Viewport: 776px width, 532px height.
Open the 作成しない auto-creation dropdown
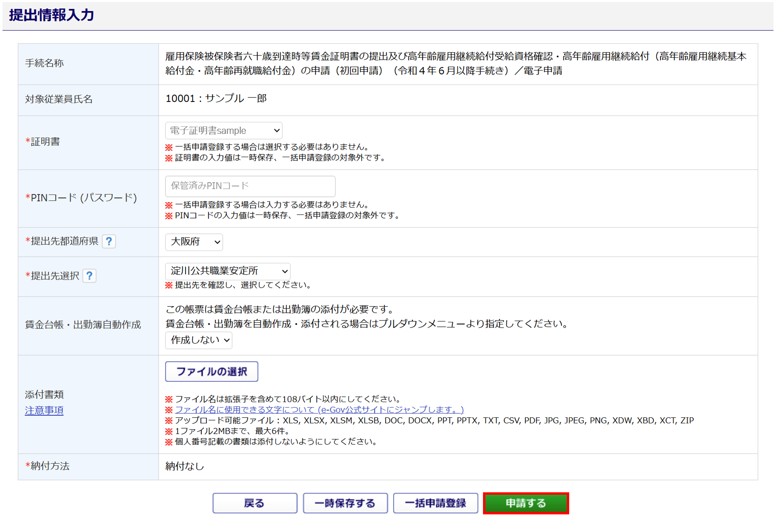tap(199, 340)
